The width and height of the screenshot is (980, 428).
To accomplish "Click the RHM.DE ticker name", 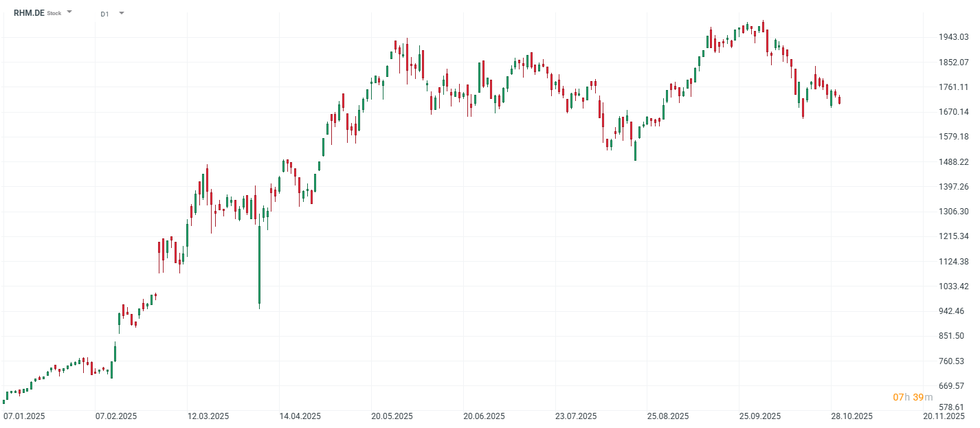I will 29,13.
